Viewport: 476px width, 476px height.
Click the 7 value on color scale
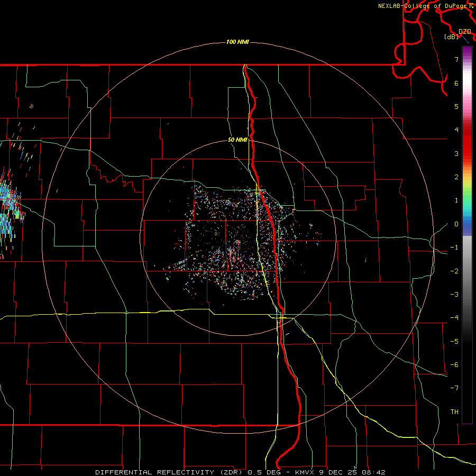point(456,59)
